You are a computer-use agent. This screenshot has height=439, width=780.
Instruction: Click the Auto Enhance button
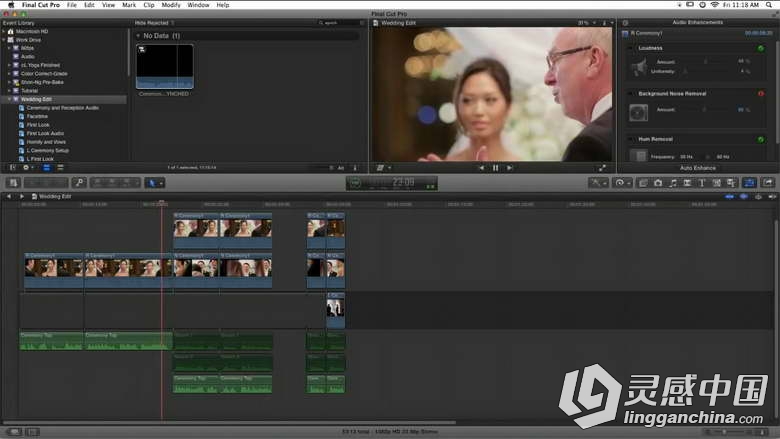click(x=697, y=168)
